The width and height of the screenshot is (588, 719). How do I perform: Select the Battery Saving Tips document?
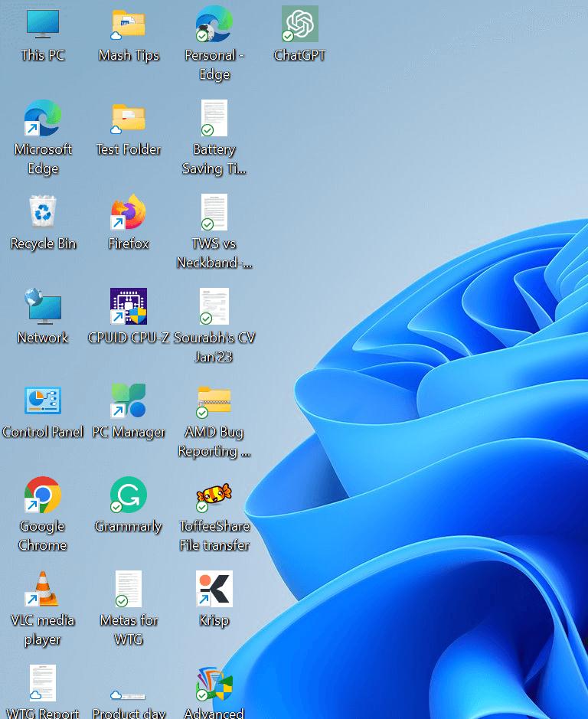pyautogui.click(x=214, y=119)
